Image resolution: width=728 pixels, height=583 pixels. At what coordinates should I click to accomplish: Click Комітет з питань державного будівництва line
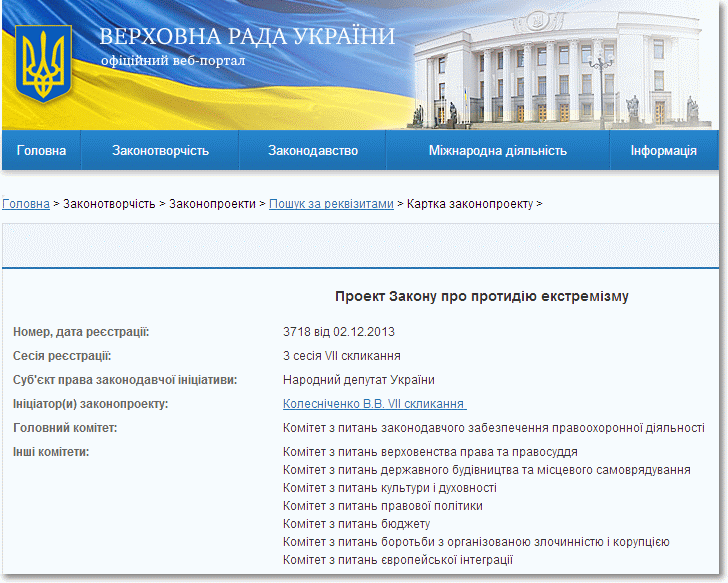pyautogui.click(x=487, y=470)
